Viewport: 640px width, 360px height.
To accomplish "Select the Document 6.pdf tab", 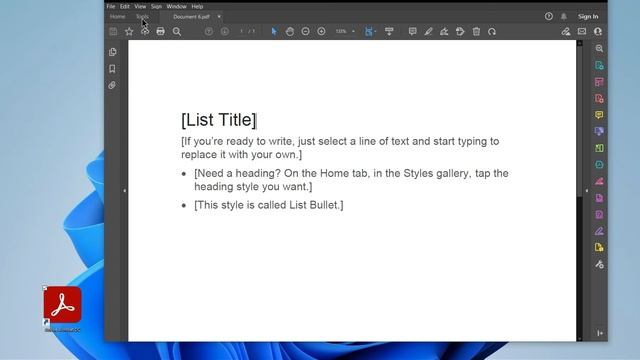I will pos(191,17).
